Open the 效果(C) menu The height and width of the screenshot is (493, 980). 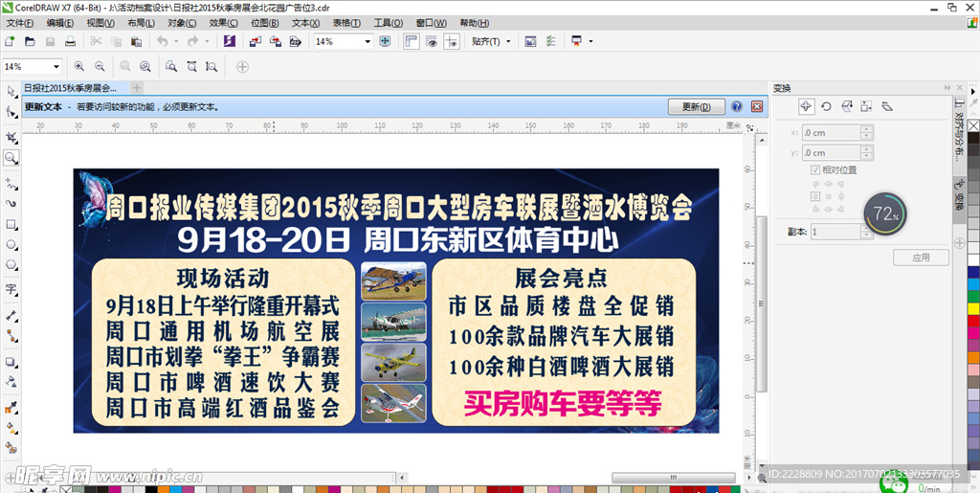tap(223, 23)
